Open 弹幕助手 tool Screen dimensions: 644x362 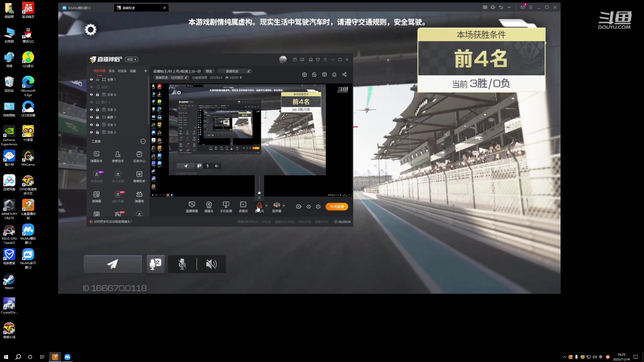97,157
